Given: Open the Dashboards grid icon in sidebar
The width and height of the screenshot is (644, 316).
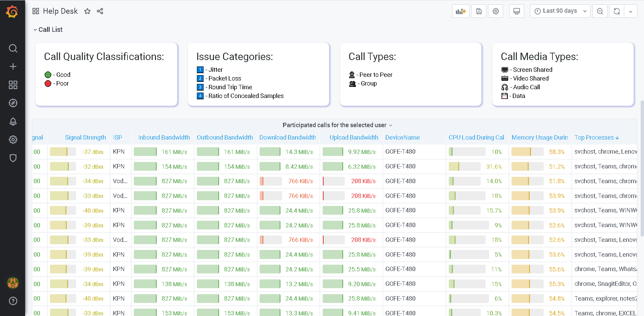Looking at the screenshot, I should (x=13, y=85).
